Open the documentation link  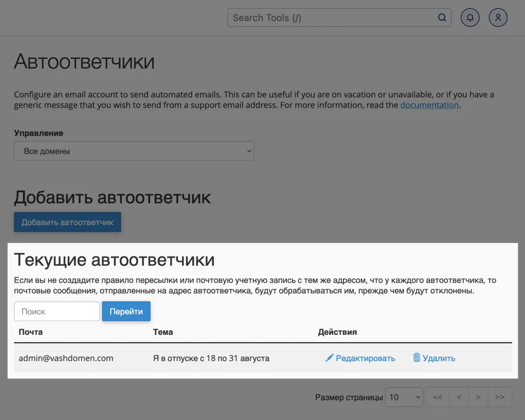429,105
